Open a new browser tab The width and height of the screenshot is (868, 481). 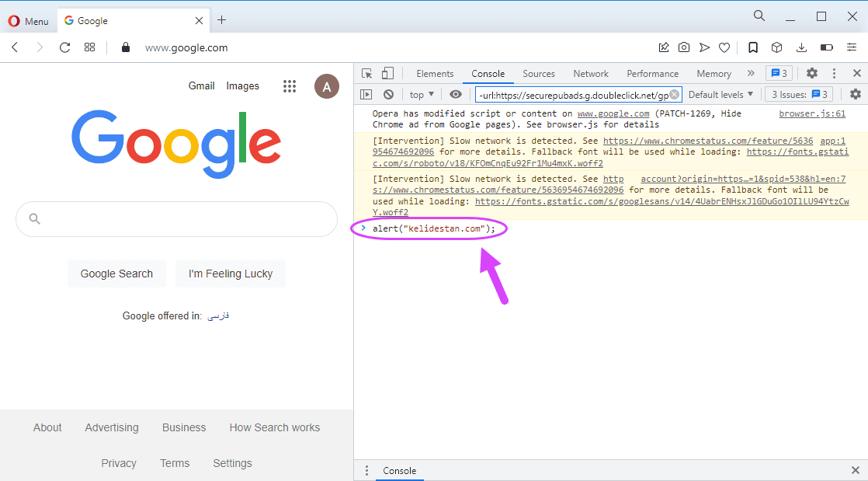[x=221, y=20]
